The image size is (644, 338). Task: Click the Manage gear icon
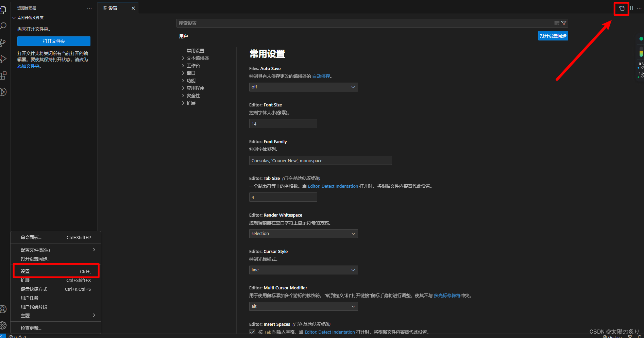[x=3, y=325]
